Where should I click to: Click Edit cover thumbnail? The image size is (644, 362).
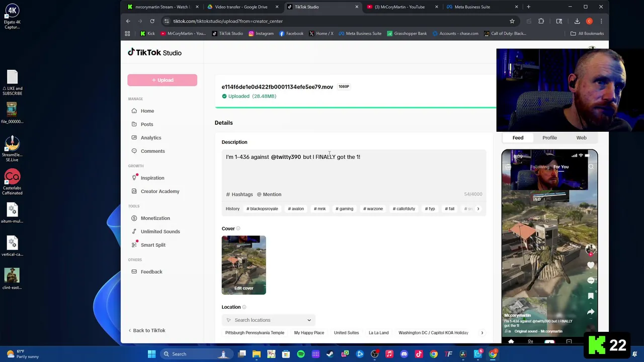[244, 265]
